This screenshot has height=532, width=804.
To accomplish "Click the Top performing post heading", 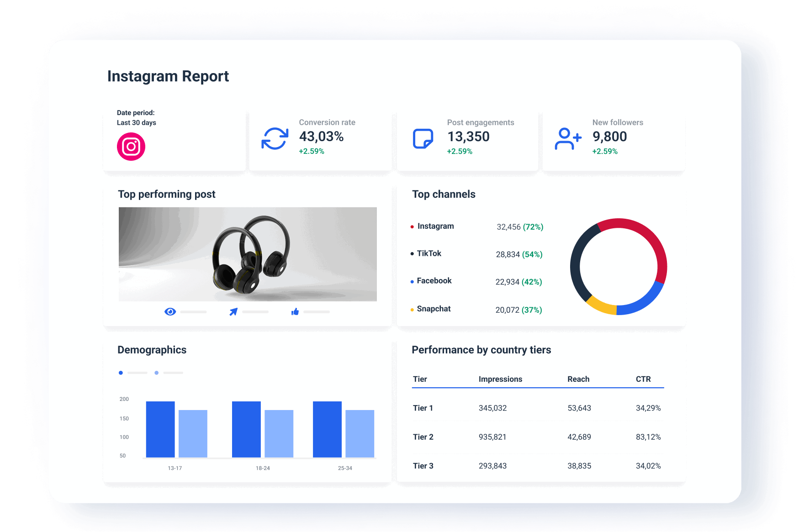I will click(166, 194).
